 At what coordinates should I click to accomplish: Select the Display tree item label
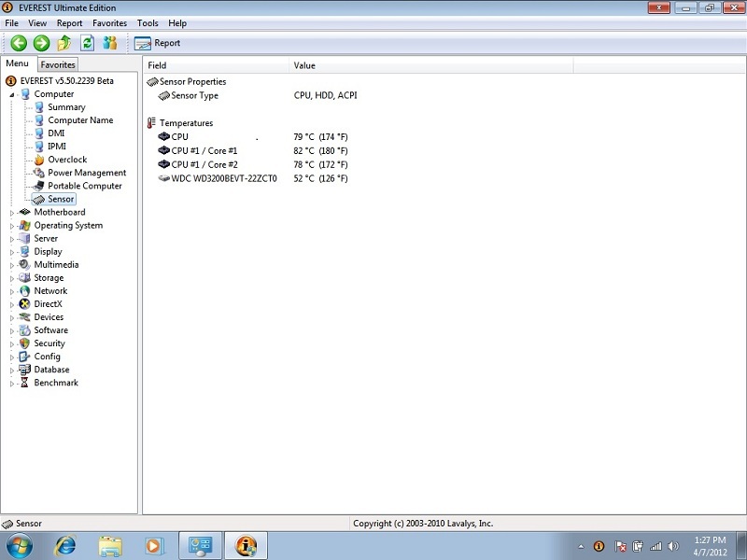tap(49, 251)
